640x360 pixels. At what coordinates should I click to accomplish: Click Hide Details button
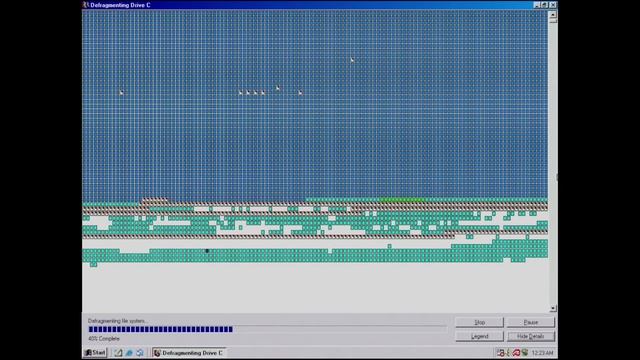pyautogui.click(x=531, y=336)
